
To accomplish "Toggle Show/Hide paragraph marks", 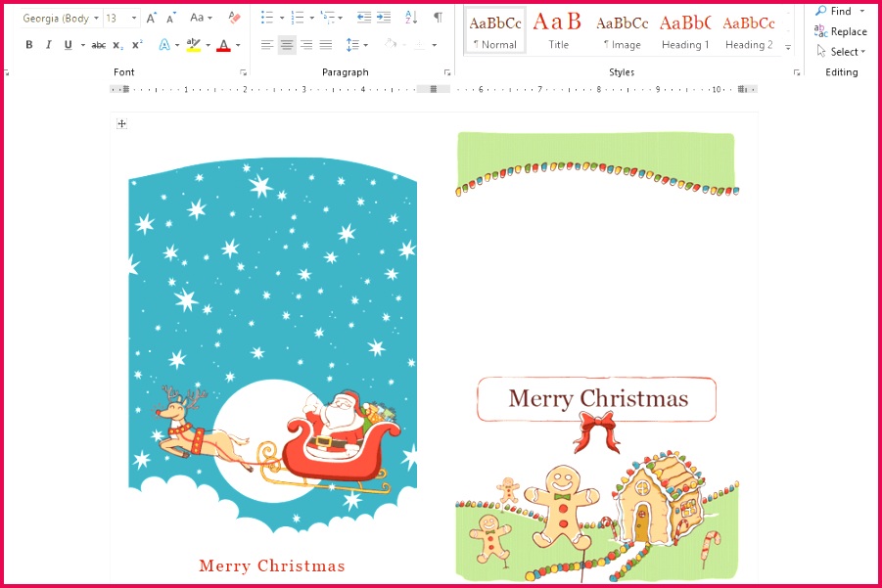I will pos(439,18).
